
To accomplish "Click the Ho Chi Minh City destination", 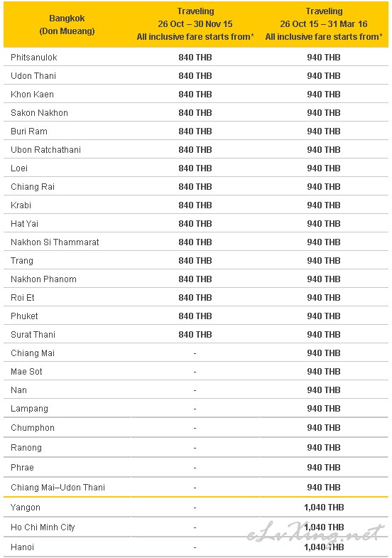I will pyautogui.click(x=43, y=527).
